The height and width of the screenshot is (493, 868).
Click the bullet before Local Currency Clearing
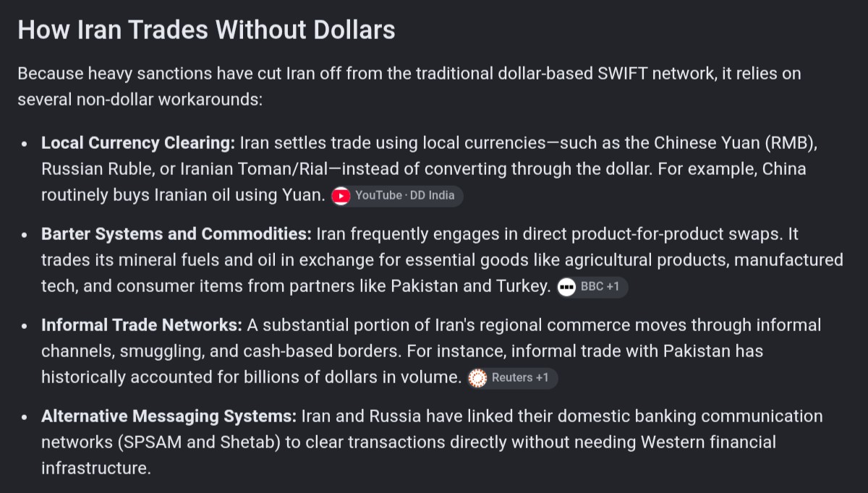tap(25, 144)
